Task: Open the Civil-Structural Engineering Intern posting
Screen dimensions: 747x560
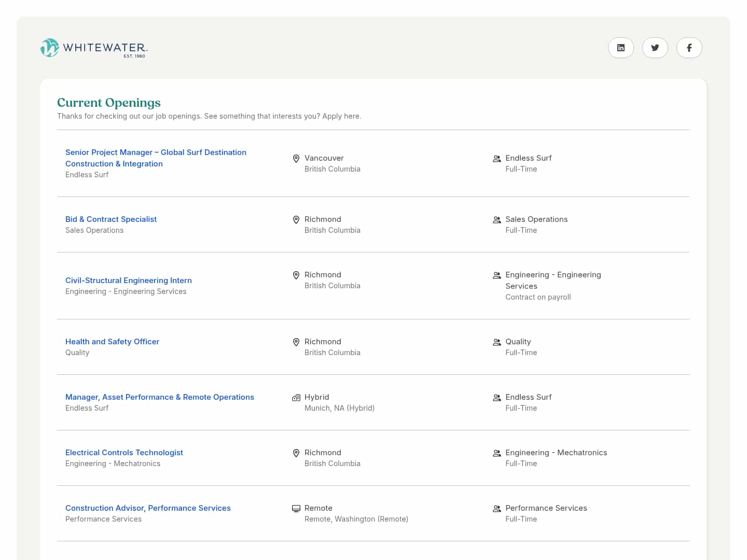Action: tap(129, 281)
